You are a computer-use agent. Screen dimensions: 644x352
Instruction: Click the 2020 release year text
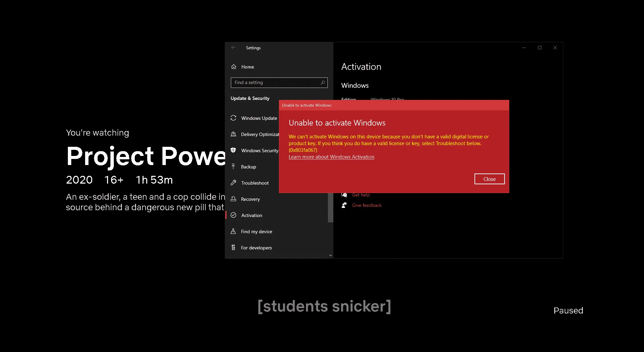click(79, 180)
